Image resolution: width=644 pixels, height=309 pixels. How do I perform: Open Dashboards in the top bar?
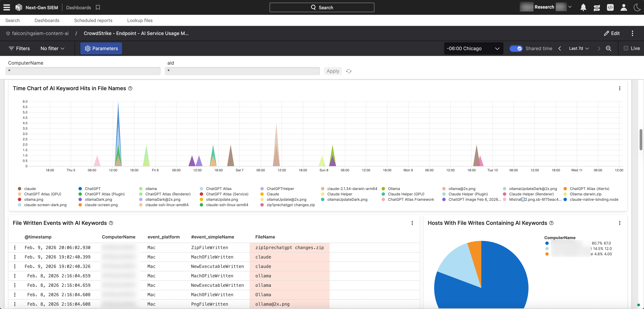[78, 8]
